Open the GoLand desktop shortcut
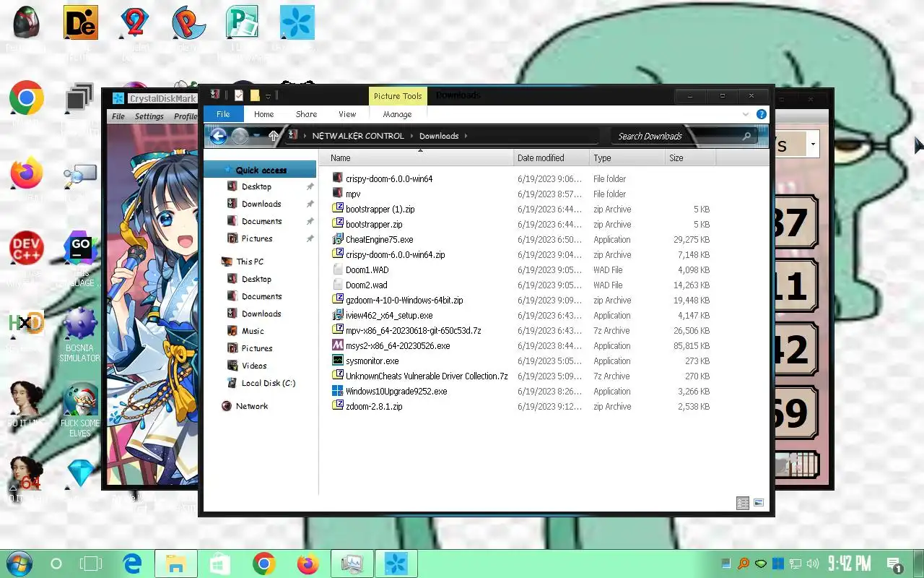 [x=80, y=249]
